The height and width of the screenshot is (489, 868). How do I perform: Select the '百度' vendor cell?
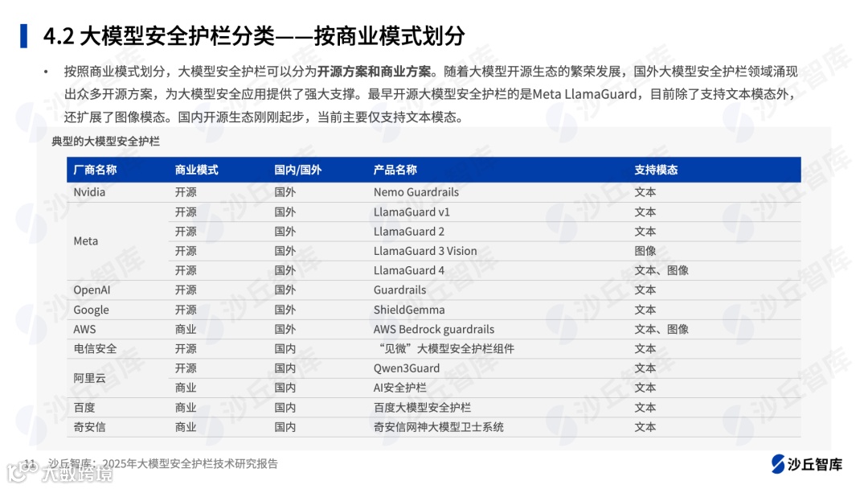(84, 408)
